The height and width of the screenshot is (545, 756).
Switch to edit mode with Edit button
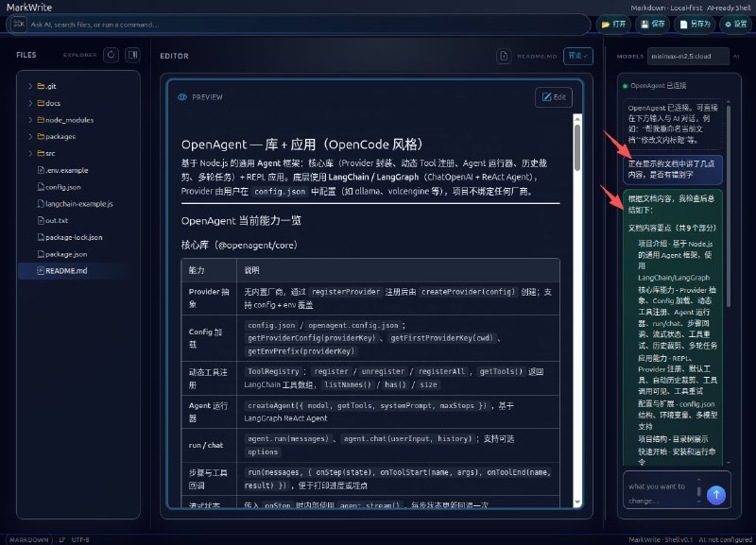(554, 97)
